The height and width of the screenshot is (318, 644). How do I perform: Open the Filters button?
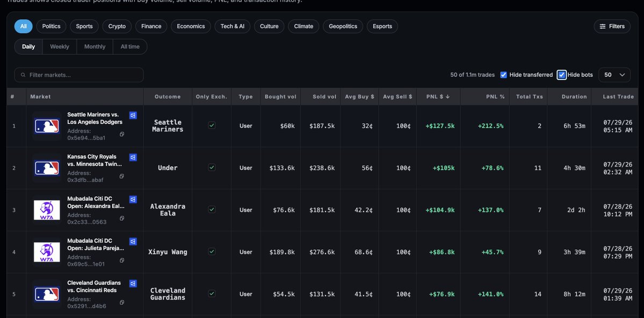(612, 26)
